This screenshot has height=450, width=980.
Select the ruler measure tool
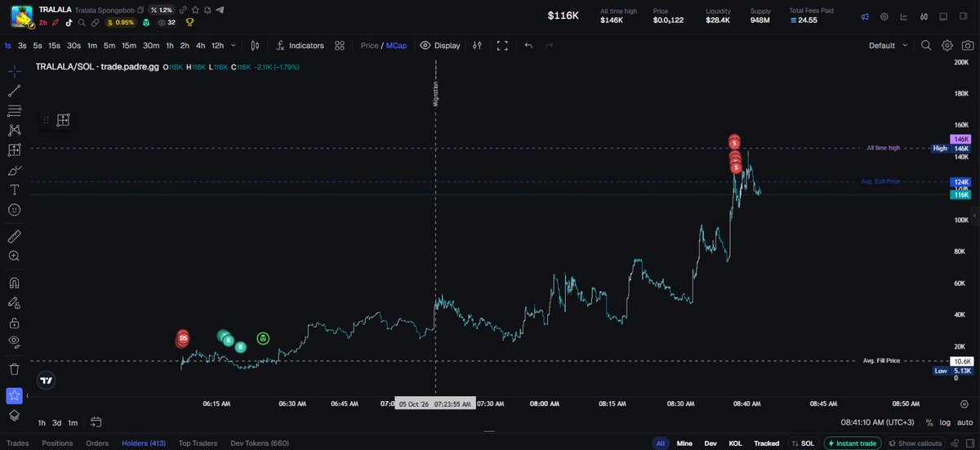point(14,236)
